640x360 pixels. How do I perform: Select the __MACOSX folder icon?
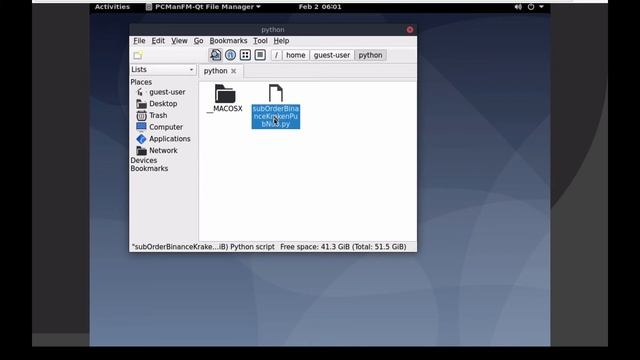point(225,93)
